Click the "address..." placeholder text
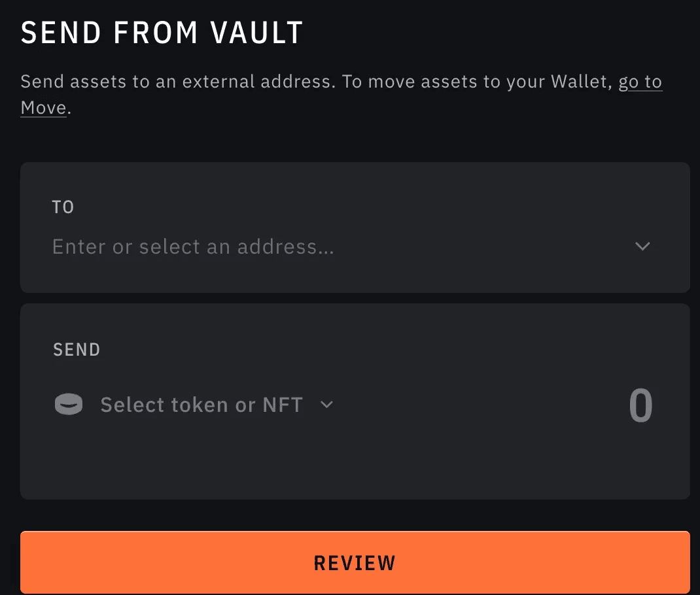This screenshot has height=595, width=700. pos(286,246)
